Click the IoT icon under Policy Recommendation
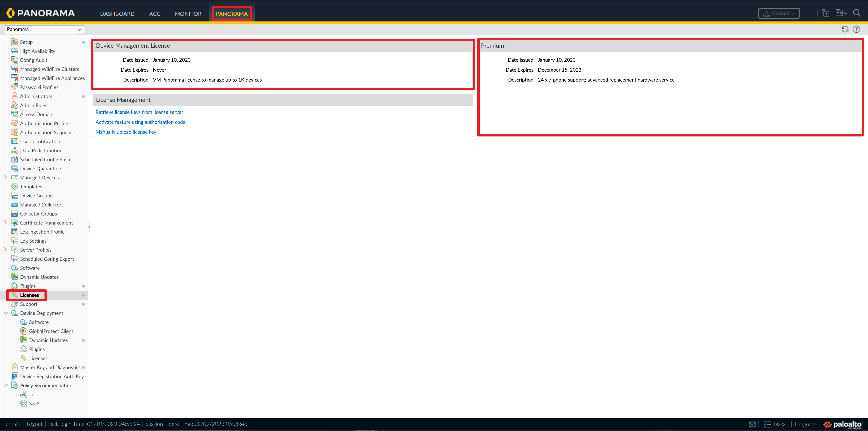 tap(23, 394)
